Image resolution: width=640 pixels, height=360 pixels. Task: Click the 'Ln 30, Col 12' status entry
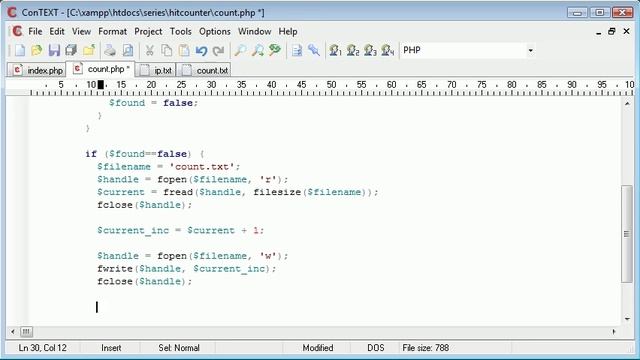pos(42,348)
